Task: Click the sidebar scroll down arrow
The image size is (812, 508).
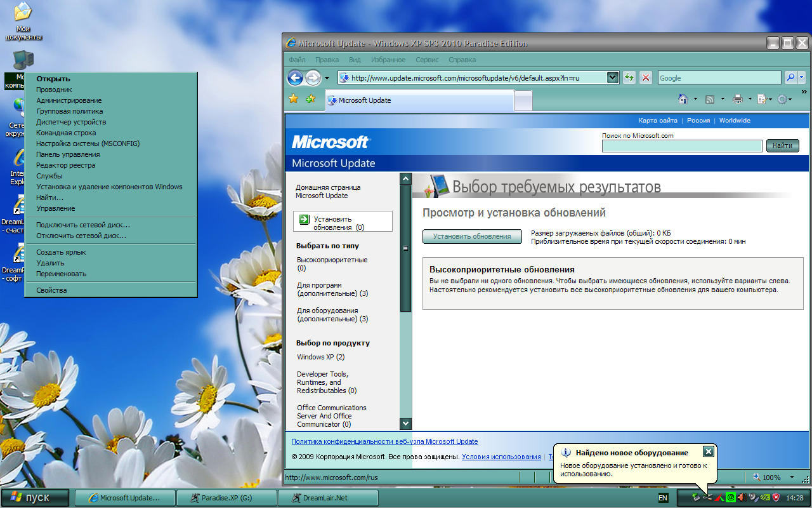Action: [x=405, y=423]
